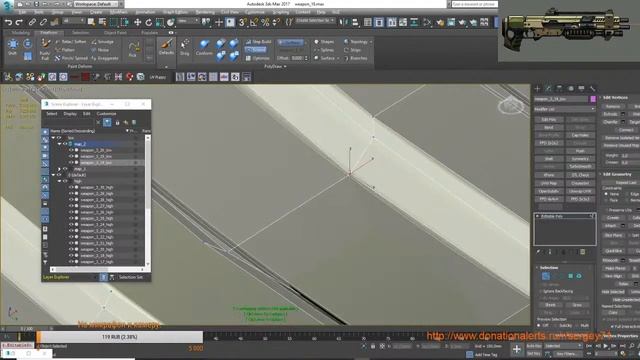Toggle visibility eye of the map_2 layer

65,144
